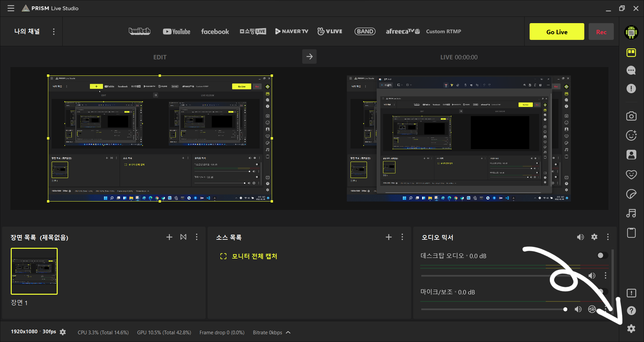Select the Twitch platform
This screenshot has height=342, width=644.
[x=140, y=31]
